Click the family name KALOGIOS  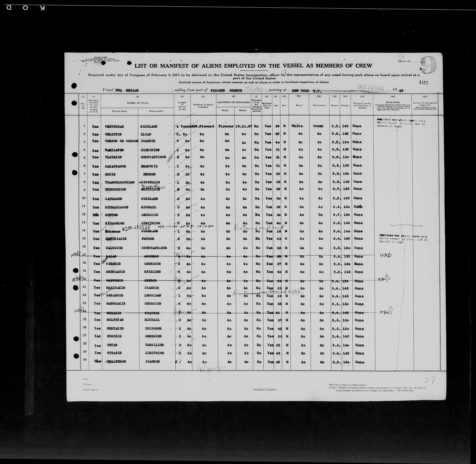click(114, 248)
